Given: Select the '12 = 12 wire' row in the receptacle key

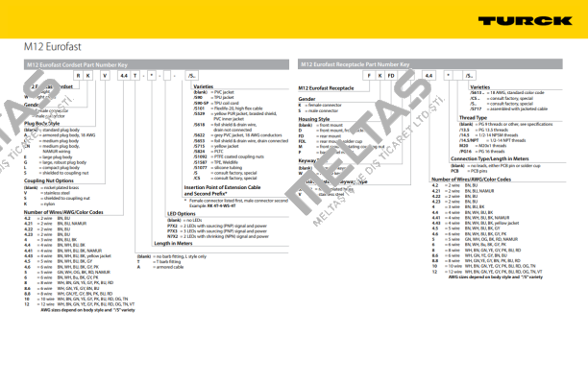Looking at the screenshot, I should [487, 272].
